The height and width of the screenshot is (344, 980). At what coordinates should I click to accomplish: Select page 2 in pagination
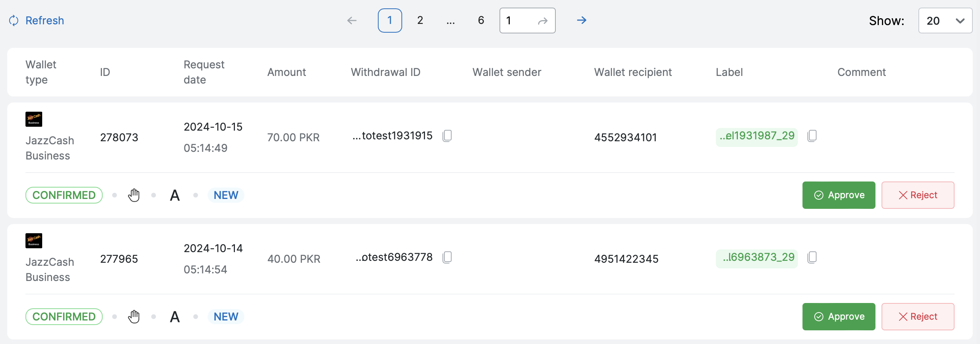point(420,21)
